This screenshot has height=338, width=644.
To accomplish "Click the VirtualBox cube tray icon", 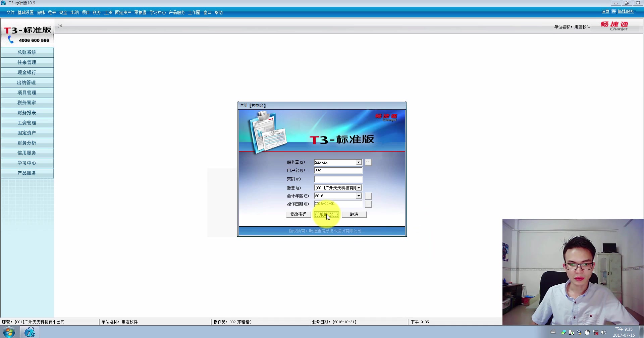I will 579,332.
